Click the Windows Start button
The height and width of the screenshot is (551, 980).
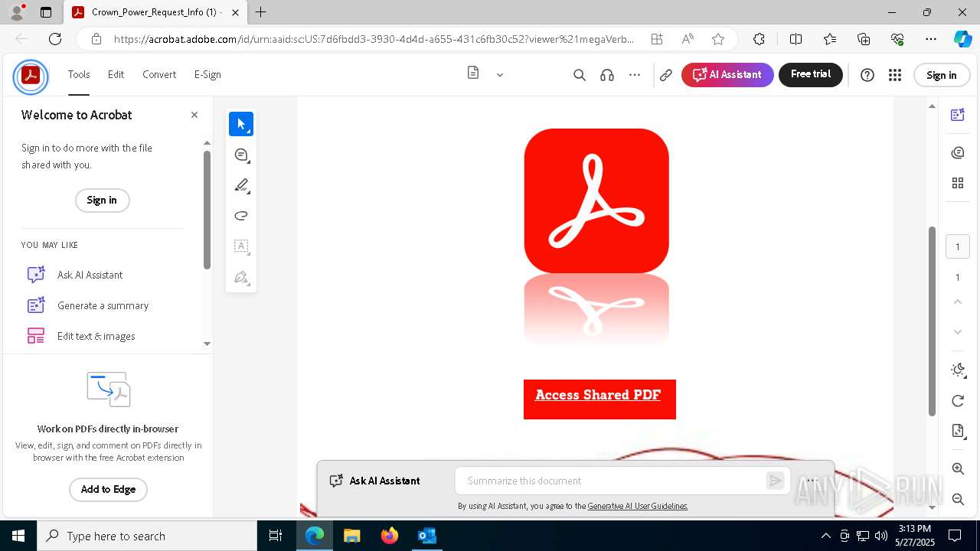click(18, 536)
